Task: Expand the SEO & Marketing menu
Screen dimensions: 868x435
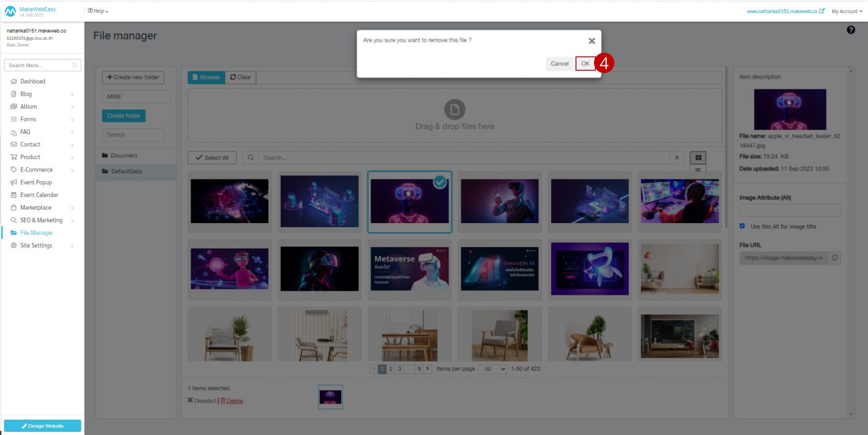Action: [x=41, y=220]
